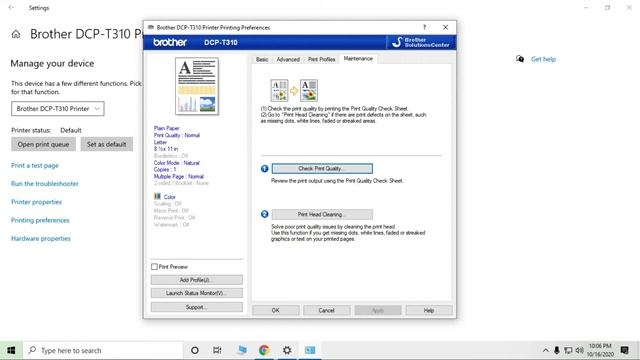Viewport: 640px width, 360px height.
Task: Open Settings gear on taskbar
Action: tap(287, 350)
